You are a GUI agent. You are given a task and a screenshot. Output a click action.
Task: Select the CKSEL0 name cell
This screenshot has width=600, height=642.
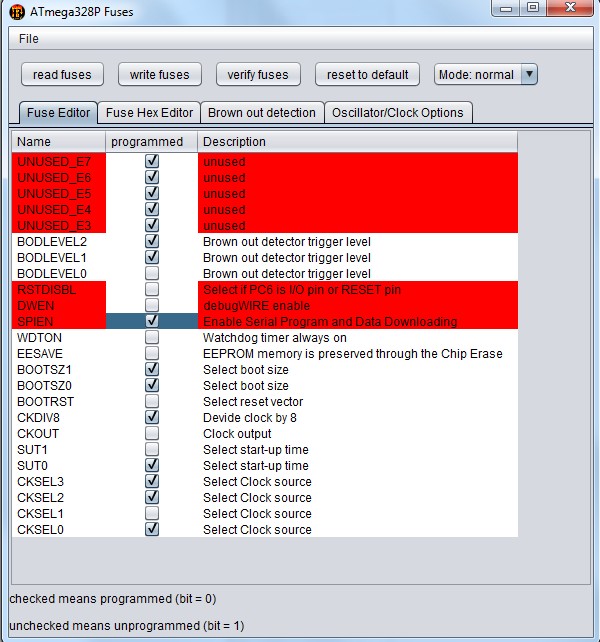coord(59,529)
